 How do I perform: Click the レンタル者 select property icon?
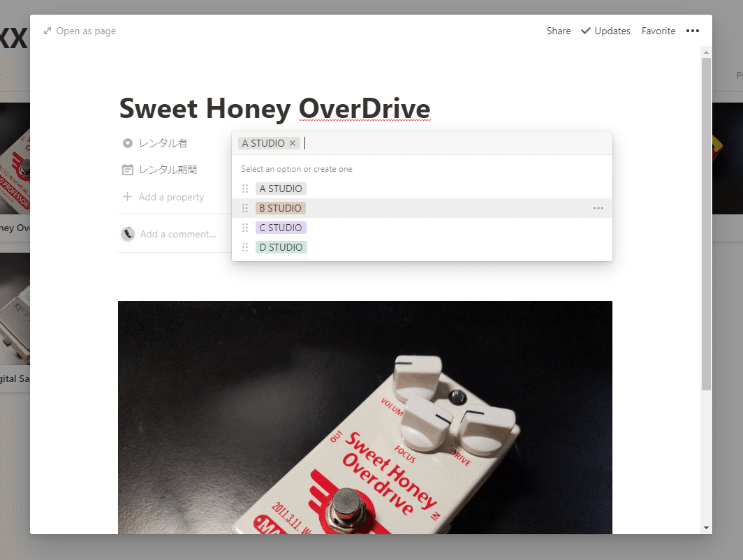[128, 143]
